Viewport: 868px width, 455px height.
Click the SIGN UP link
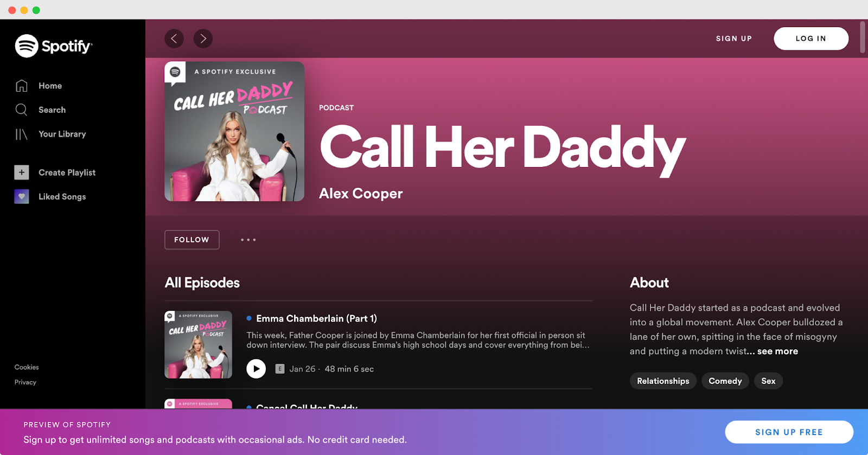734,39
